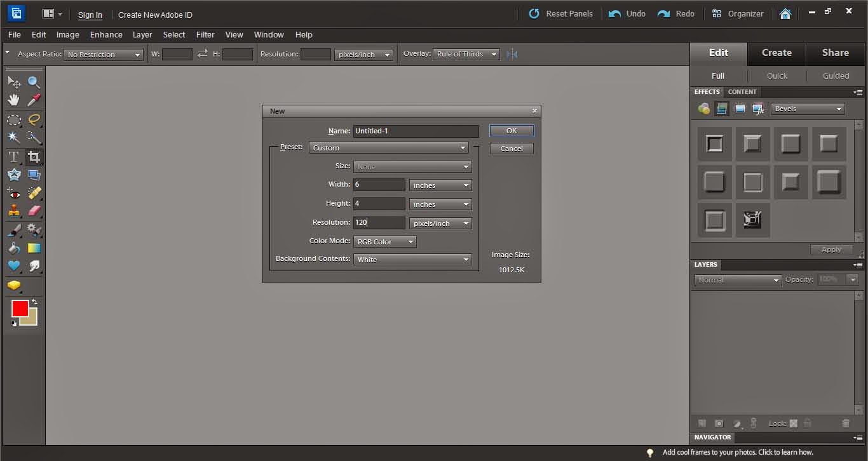The width and height of the screenshot is (868, 461).
Task: Select the Eraser tool
Action: point(34,211)
